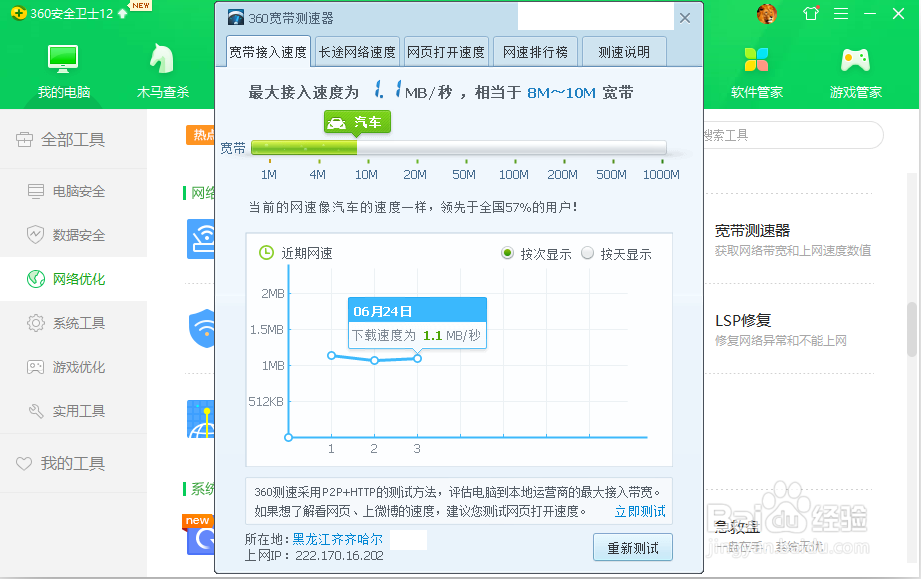Screen dimensions: 921x579
Task: Select 游戏优化 in sidebar
Action: tap(73, 367)
